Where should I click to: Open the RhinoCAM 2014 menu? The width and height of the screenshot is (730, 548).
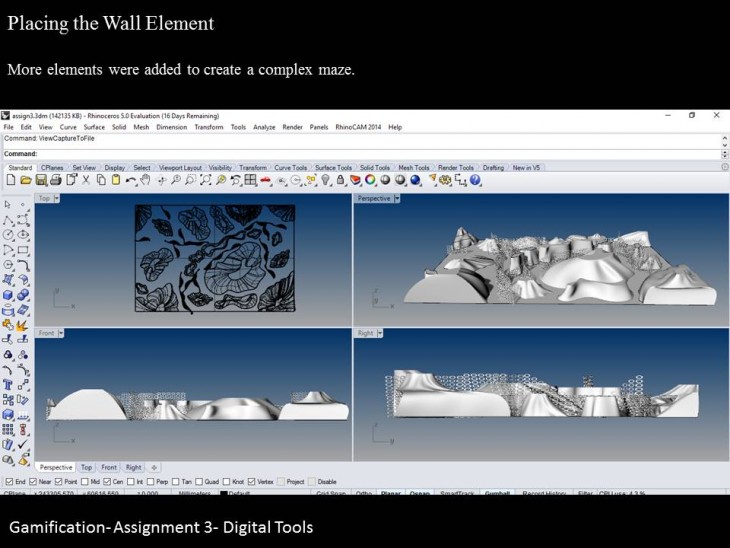[358, 127]
